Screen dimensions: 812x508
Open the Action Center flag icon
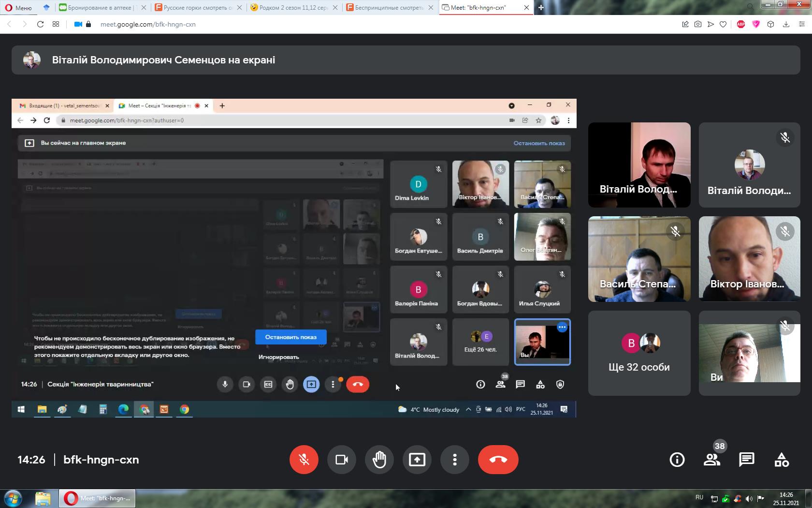pos(761,498)
